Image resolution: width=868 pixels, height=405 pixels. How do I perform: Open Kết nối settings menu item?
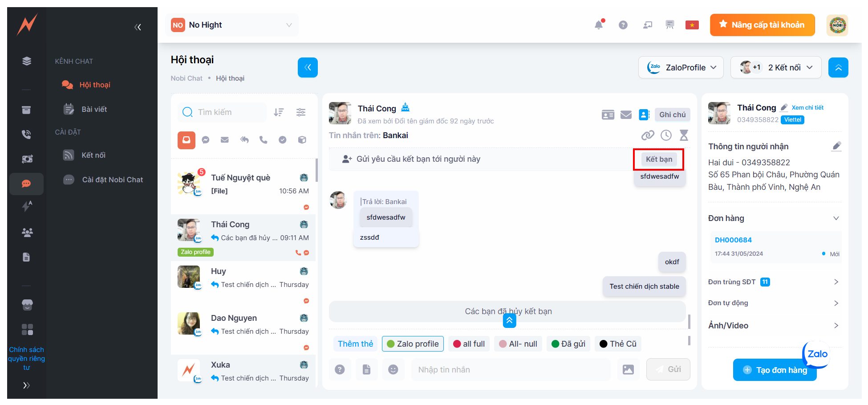93,155
